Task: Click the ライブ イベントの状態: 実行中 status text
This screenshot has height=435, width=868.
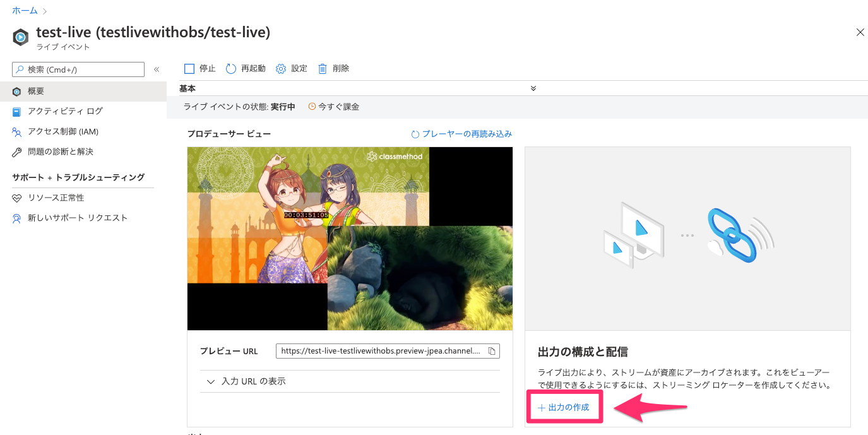Action: 239,107
